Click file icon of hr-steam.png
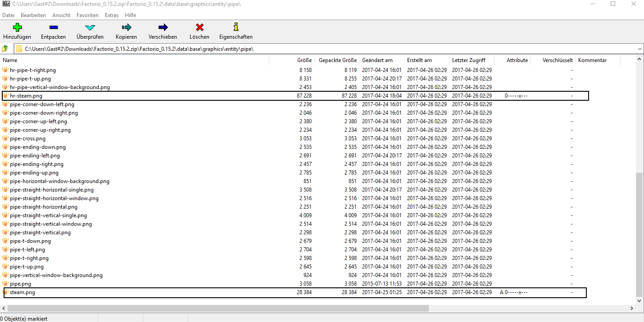The image size is (644, 322). coord(5,96)
